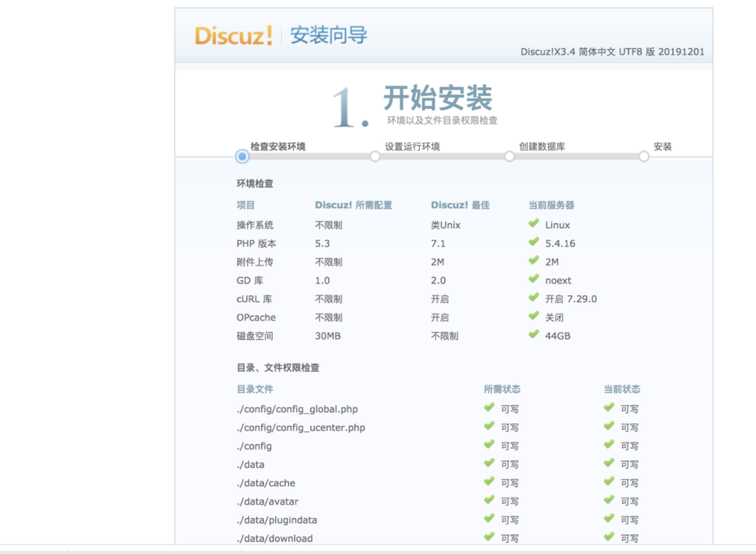Click 所需状态 checkmark for ./config row

click(489, 444)
